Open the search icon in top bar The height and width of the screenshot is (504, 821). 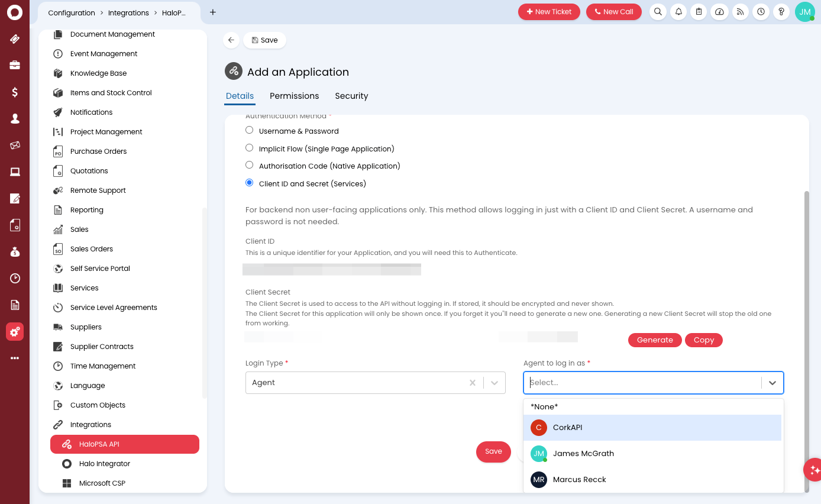coord(658,12)
